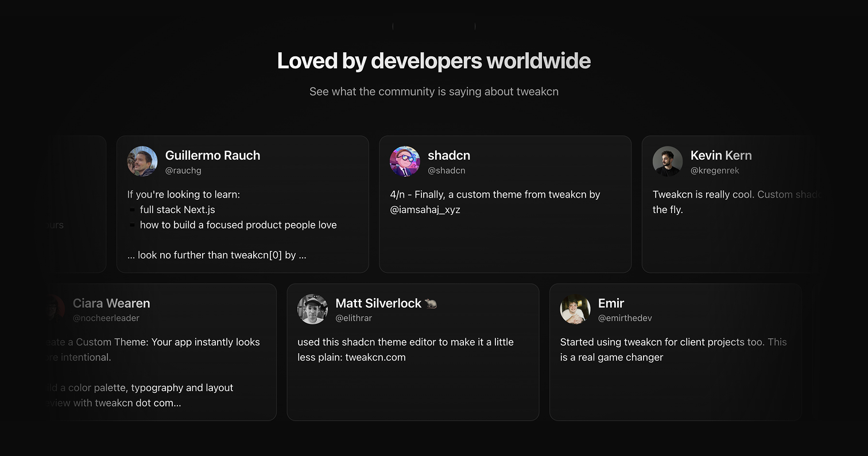Open the @nocheerleader handle
Image resolution: width=868 pixels, height=456 pixels.
tap(106, 318)
